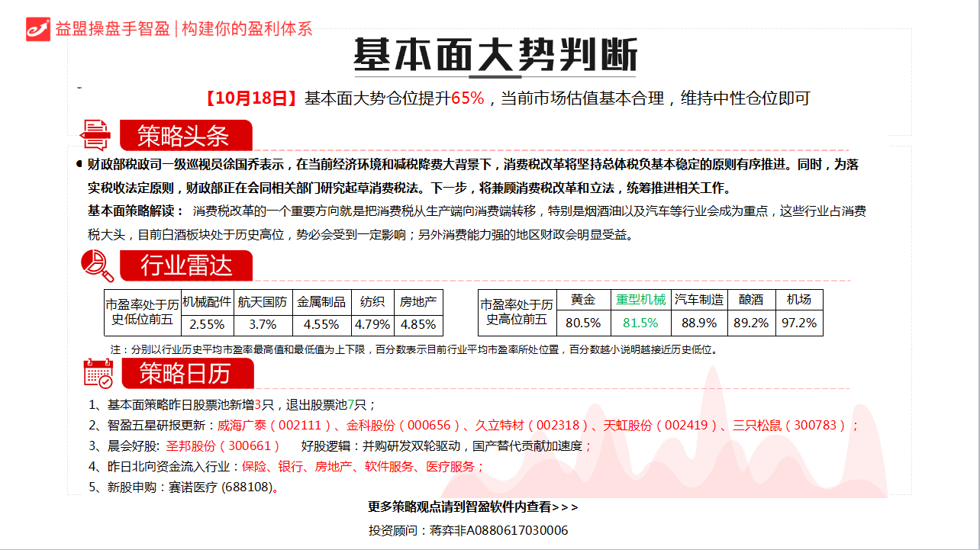This screenshot has height=550, width=980.
Task: Click the 【10月18日】 date label
Action: coord(251,98)
